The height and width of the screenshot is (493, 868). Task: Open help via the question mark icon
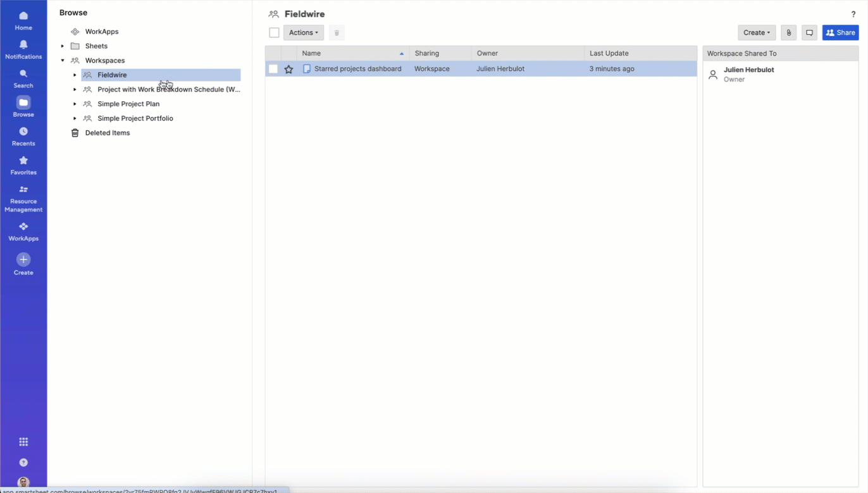point(853,13)
